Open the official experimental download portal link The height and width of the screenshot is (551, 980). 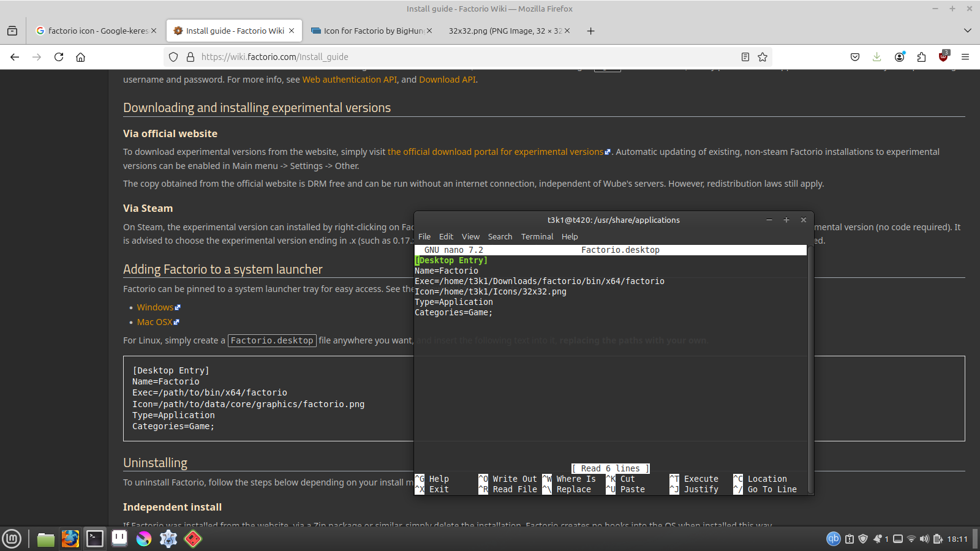(496, 152)
